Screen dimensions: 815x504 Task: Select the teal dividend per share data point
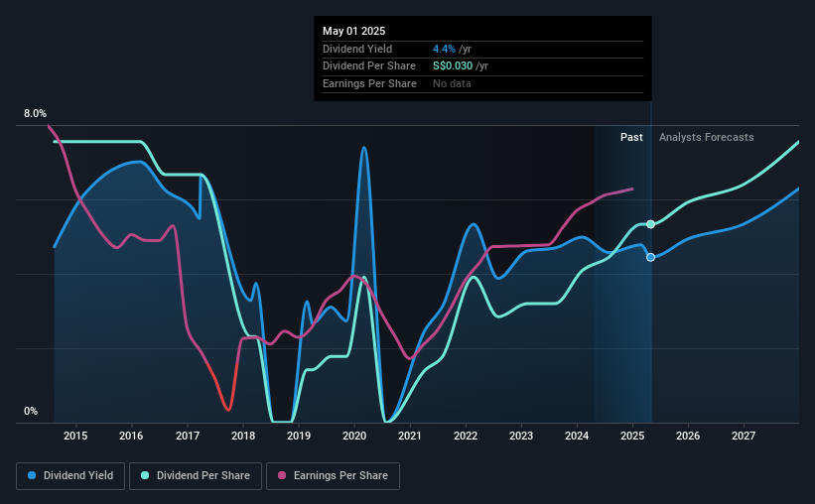point(650,224)
